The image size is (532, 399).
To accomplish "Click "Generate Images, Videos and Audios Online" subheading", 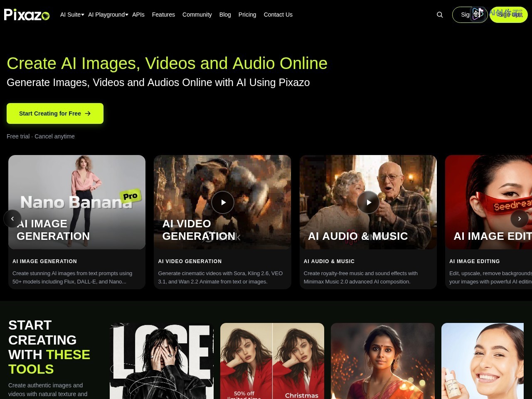I will 158,82.
